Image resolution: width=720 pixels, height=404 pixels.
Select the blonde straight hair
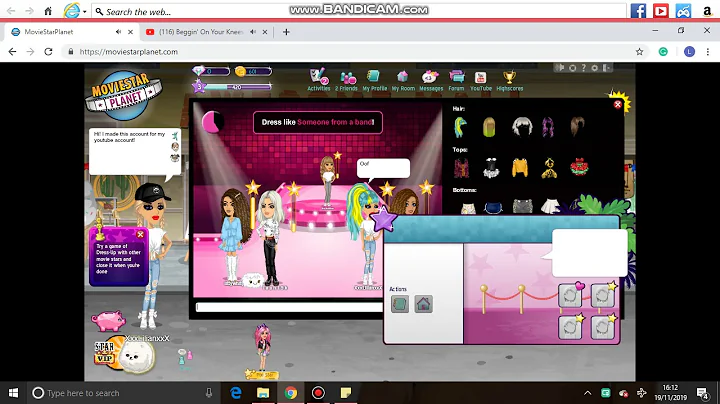tap(489, 127)
